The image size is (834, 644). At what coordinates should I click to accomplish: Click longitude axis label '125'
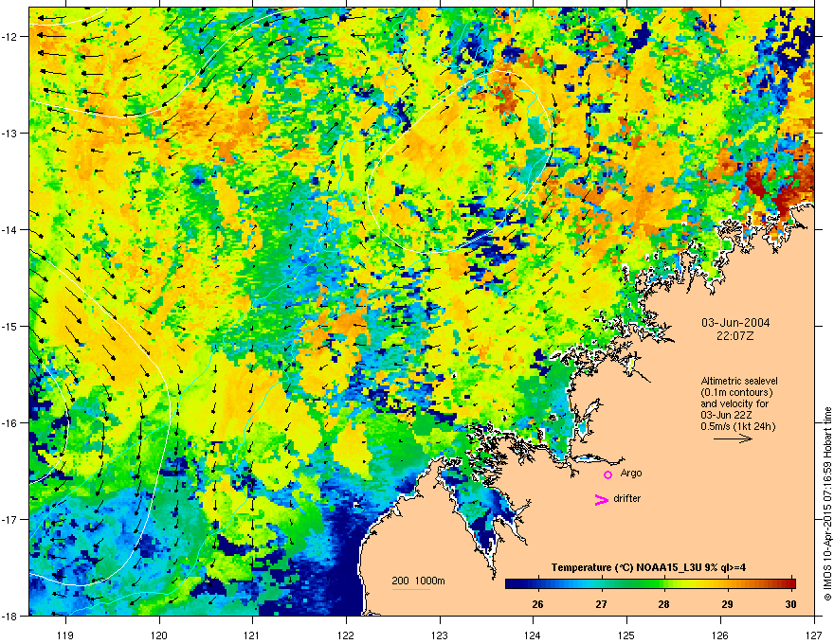point(626,635)
